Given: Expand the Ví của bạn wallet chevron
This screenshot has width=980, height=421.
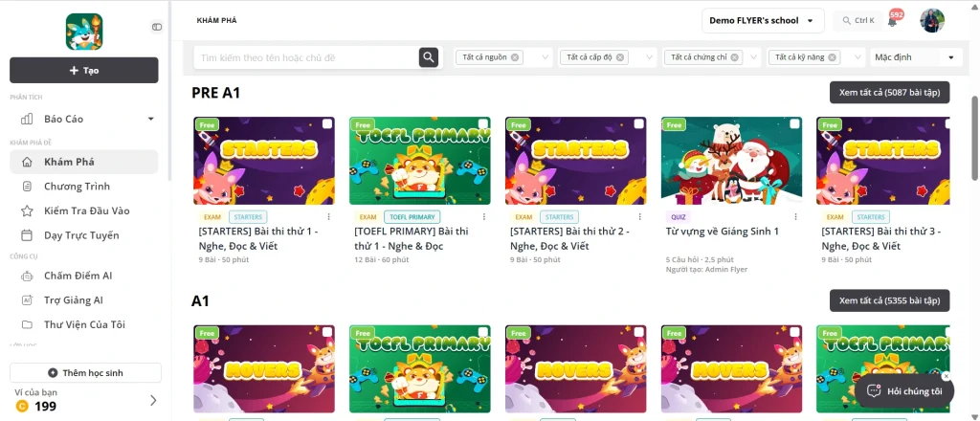Looking at the screenshot, I should pos(153,400).
